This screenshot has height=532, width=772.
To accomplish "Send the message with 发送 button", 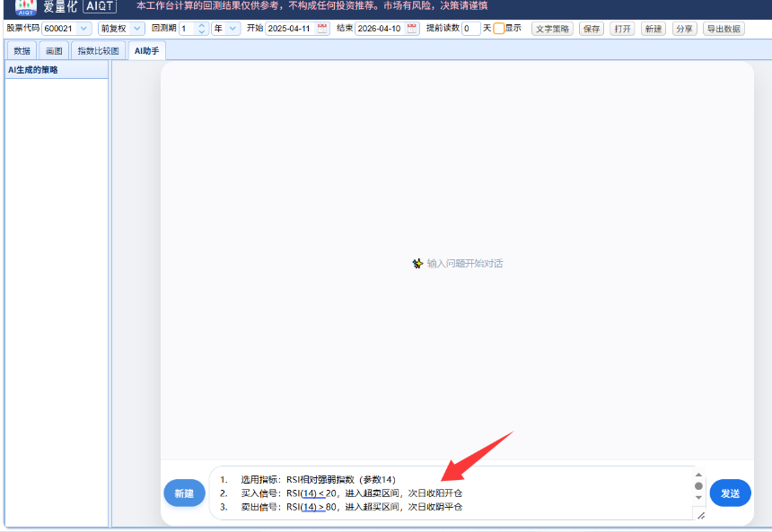I will [x=730, y=493].
